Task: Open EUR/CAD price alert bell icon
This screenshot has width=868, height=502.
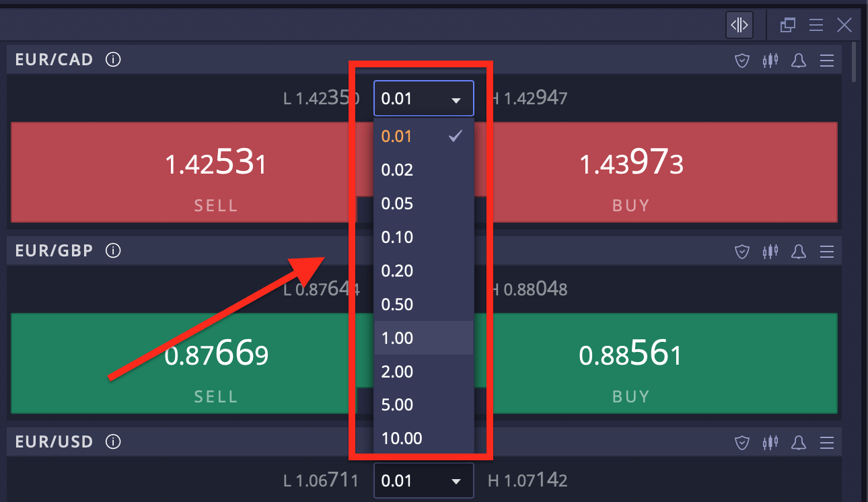Action: pos(798,60)
